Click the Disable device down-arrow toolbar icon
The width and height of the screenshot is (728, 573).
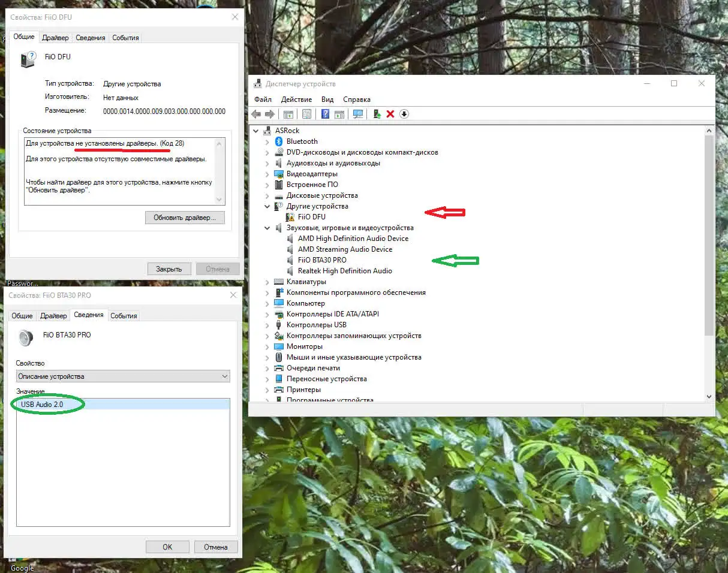pos(404,114)
